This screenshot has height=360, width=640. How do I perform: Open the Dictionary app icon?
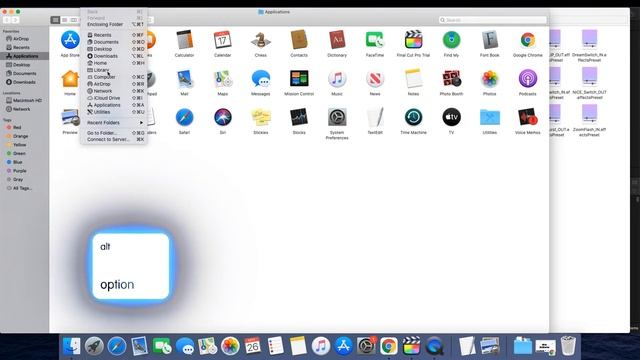[x=337, y=40]
